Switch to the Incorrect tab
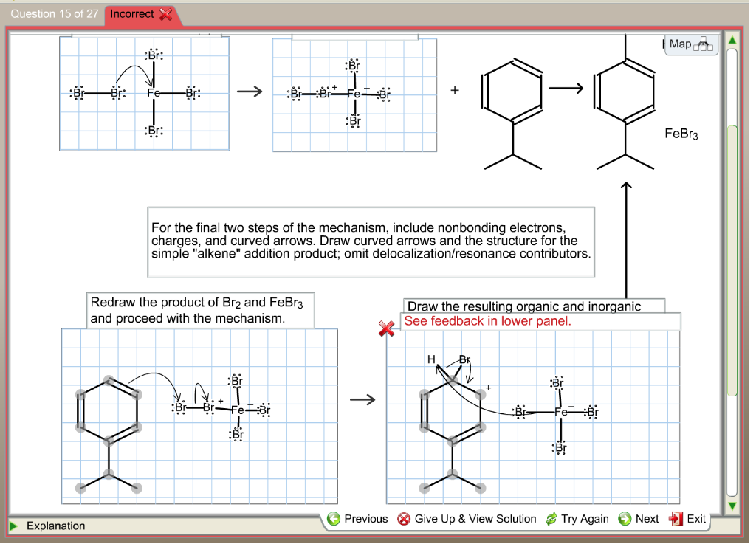Viewport: 756px width, 544px height. [133, 13]
